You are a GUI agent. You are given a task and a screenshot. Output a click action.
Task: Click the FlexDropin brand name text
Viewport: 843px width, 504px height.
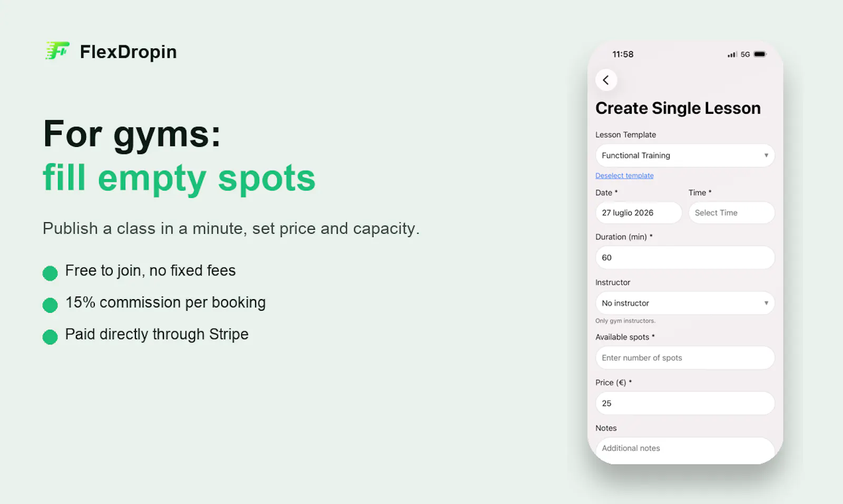[x=128, y=52]
